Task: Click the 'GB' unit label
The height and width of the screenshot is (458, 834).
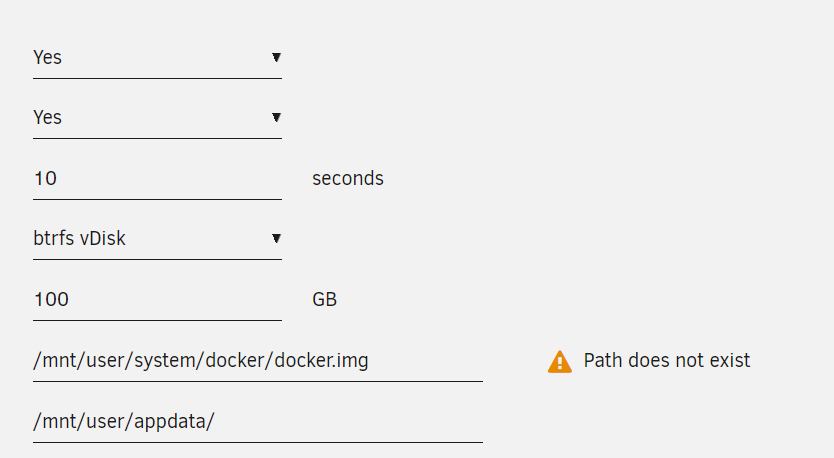Action: [324, 299]
